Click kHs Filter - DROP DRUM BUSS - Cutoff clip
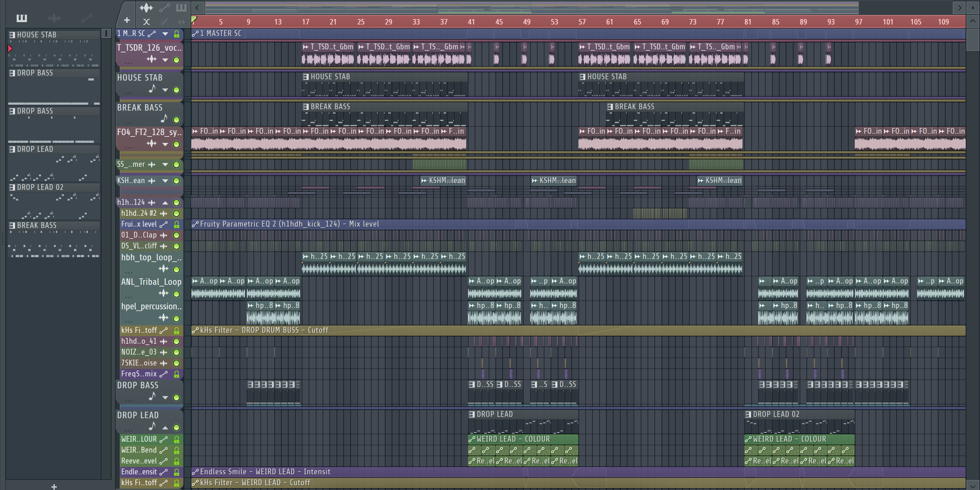This screenshot has width=980, height=490. click(578, 331)
